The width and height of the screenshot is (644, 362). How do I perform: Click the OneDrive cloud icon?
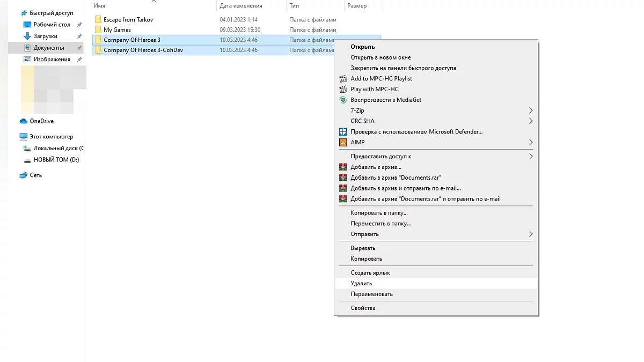click(24, 121)
